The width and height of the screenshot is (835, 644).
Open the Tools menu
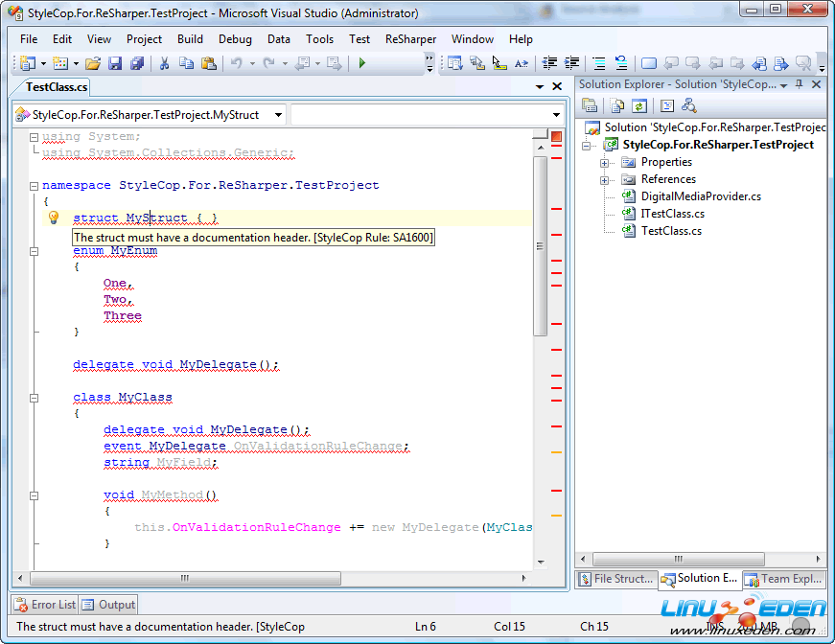coord(319,39)
